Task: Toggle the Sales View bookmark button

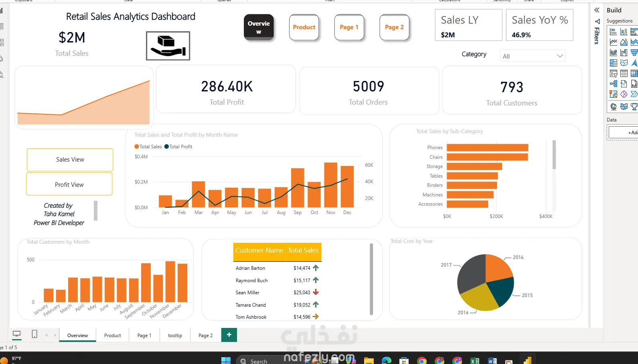Action: 70,160
